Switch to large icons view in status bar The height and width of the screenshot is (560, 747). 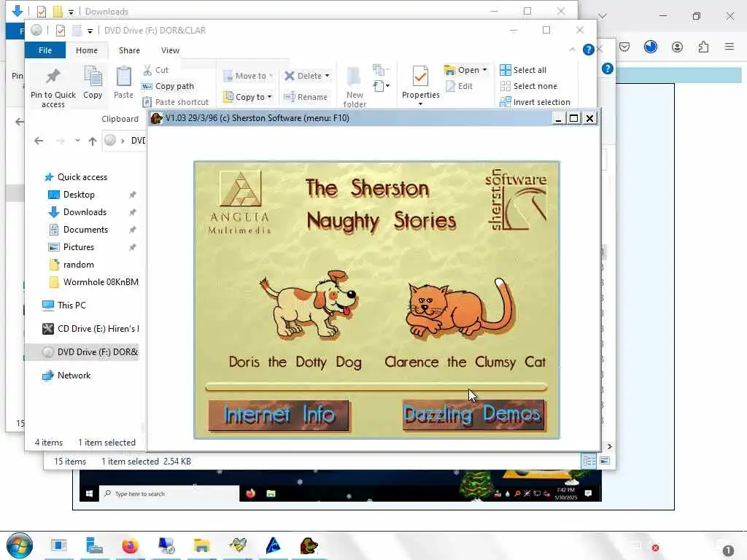point(605,461)
